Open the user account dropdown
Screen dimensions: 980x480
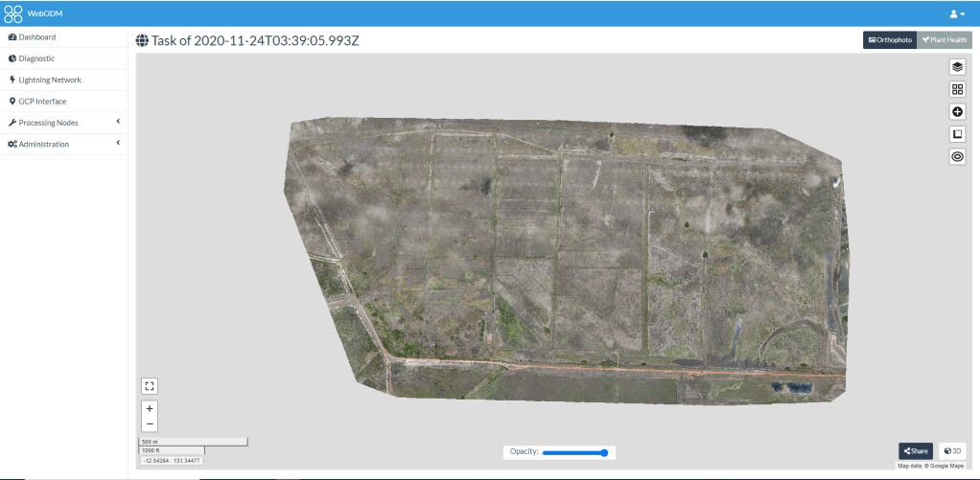[x=958, y=13]
